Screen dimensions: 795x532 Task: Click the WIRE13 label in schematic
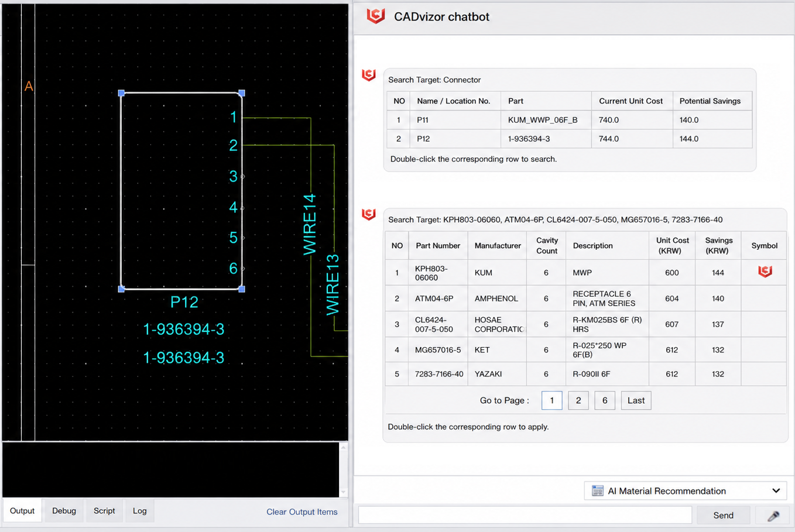coord(333,284)
